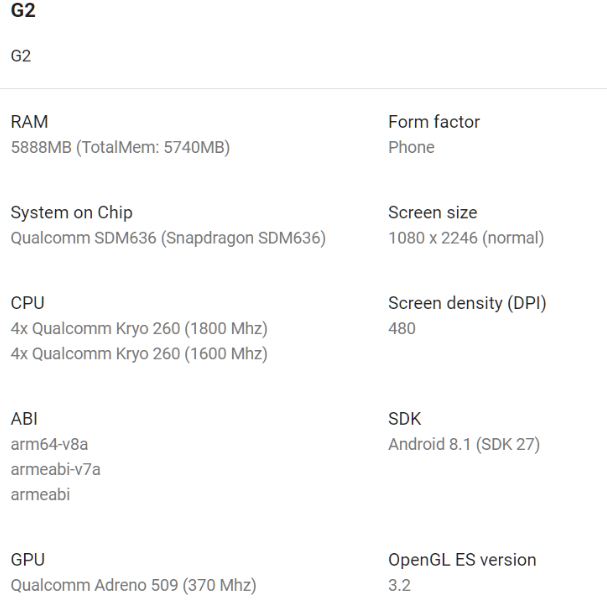Screen dimensions: 607x613
Task: Click the CPU heading
Action: [27, 303]
